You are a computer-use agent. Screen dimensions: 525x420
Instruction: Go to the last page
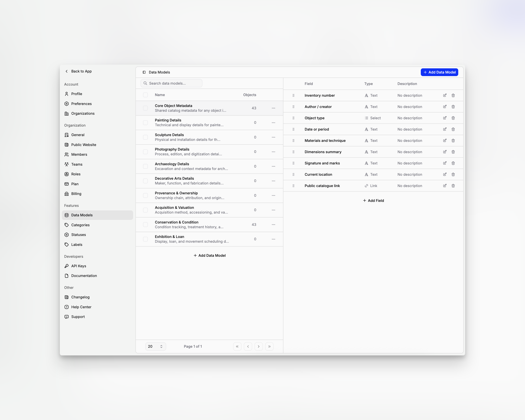269,346
